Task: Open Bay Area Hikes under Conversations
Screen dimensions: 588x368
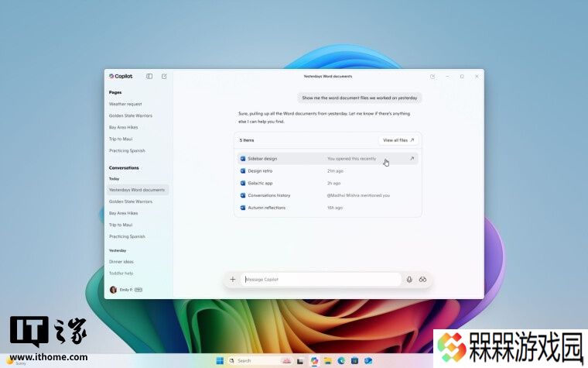Action: click(123, 213)
